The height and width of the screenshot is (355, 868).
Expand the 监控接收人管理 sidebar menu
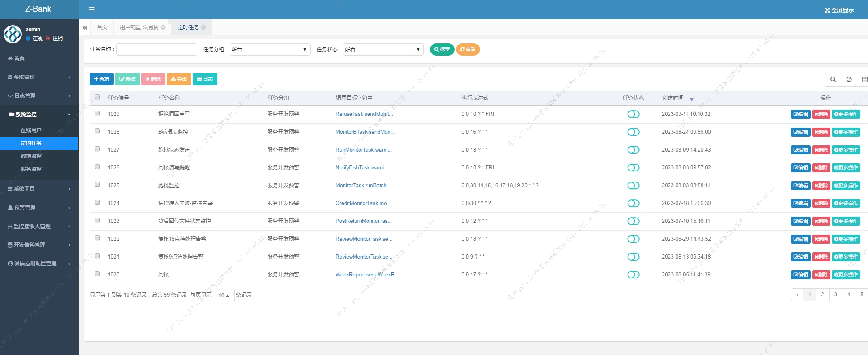click(x=39, y=226)
